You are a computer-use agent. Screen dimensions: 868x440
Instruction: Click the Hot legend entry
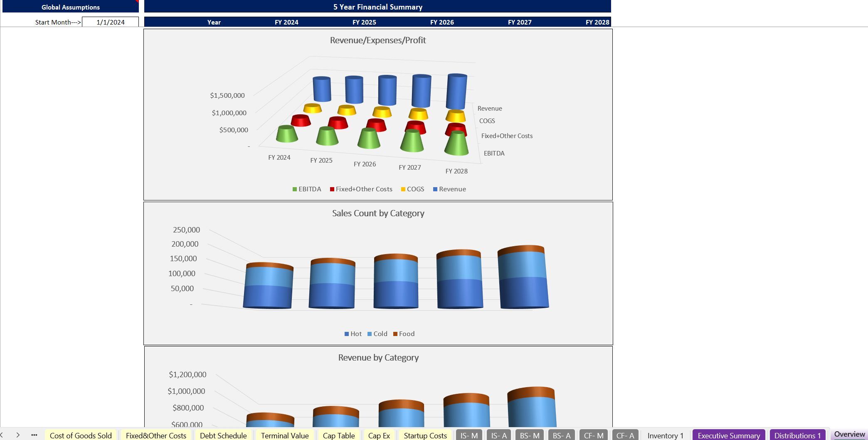353,334
